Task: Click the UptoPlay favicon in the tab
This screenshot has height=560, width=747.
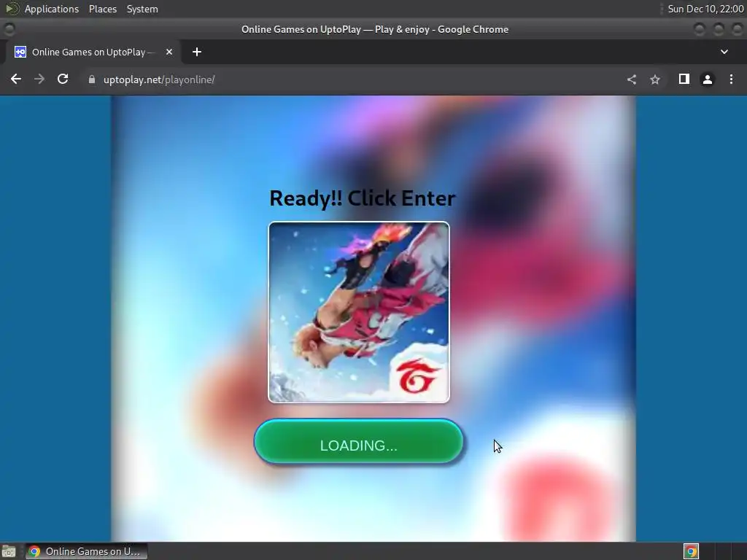Action: [20, 52]
